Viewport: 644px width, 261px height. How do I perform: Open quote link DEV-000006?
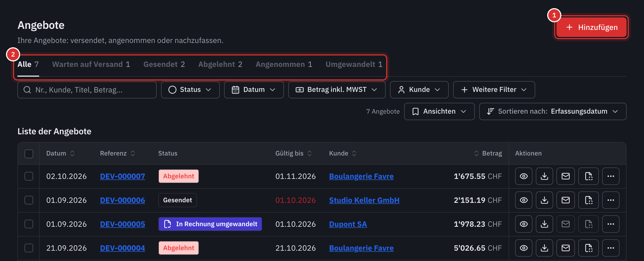click(122, 200)
